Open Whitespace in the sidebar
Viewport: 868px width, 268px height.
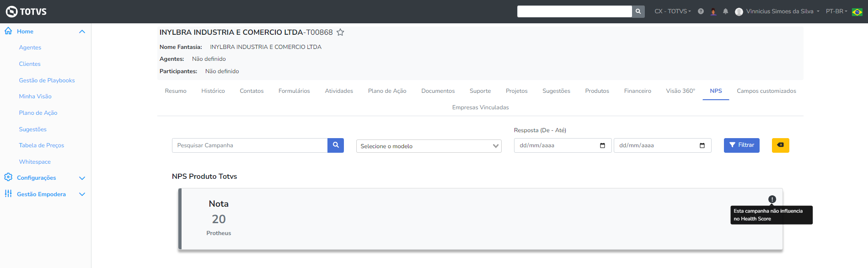coord(35,162)
